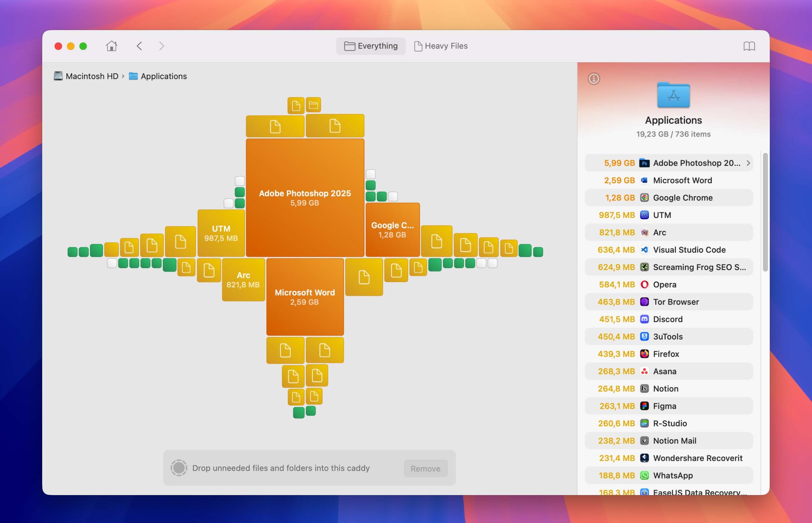812x523 pixels.
Task: Go back with the left arrow
Action: tap(139, 46)
